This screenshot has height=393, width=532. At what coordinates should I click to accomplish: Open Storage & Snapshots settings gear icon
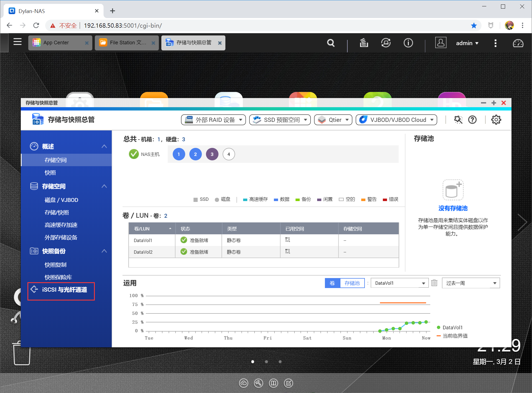tap(496, 120)
